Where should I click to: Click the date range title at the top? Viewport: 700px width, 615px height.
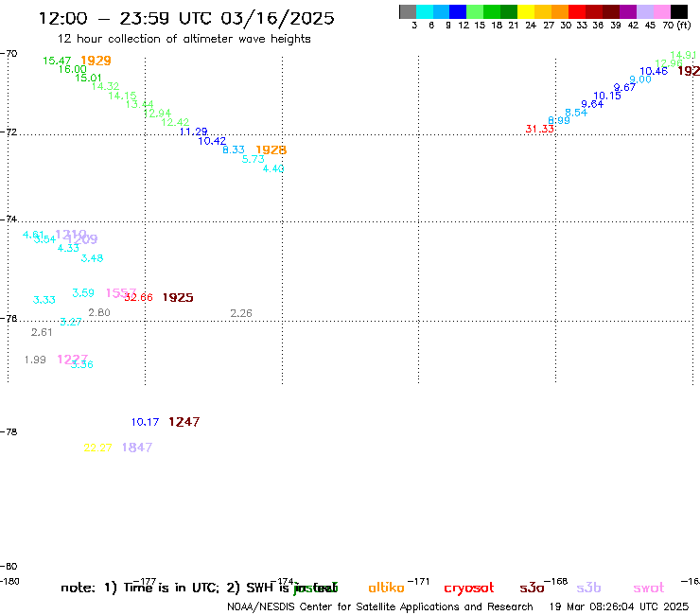coord(186,18)
